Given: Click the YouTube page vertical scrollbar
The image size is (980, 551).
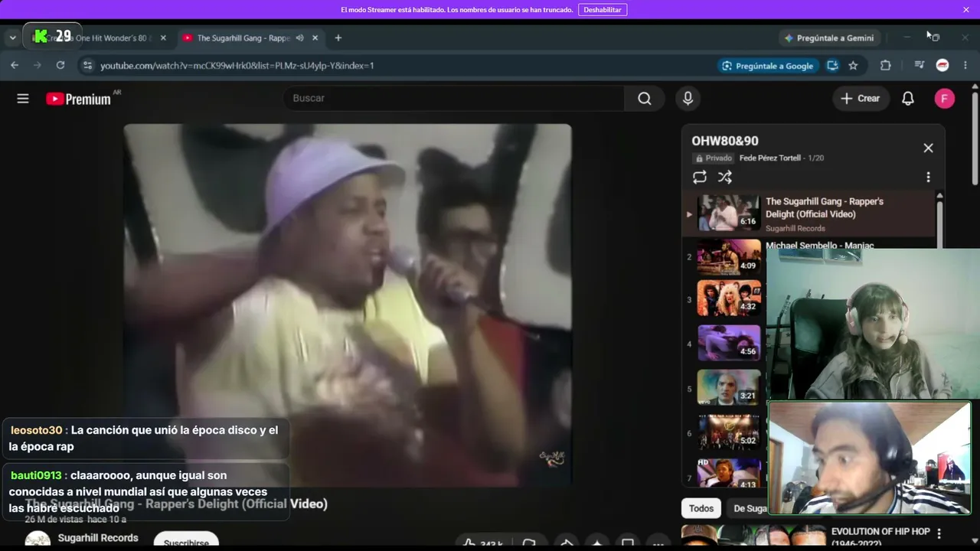Looking at the screenshot, I should coord(975,138).
